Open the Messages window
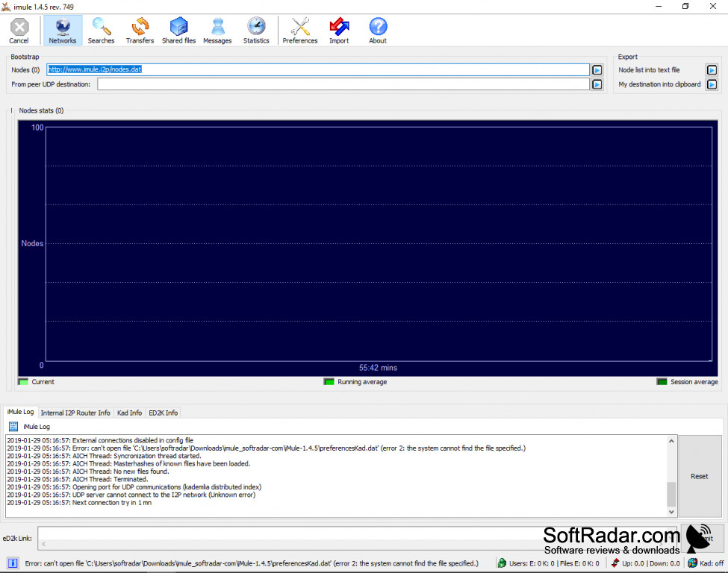The height and width of the screenshot is (573, 728). [217, 31]
